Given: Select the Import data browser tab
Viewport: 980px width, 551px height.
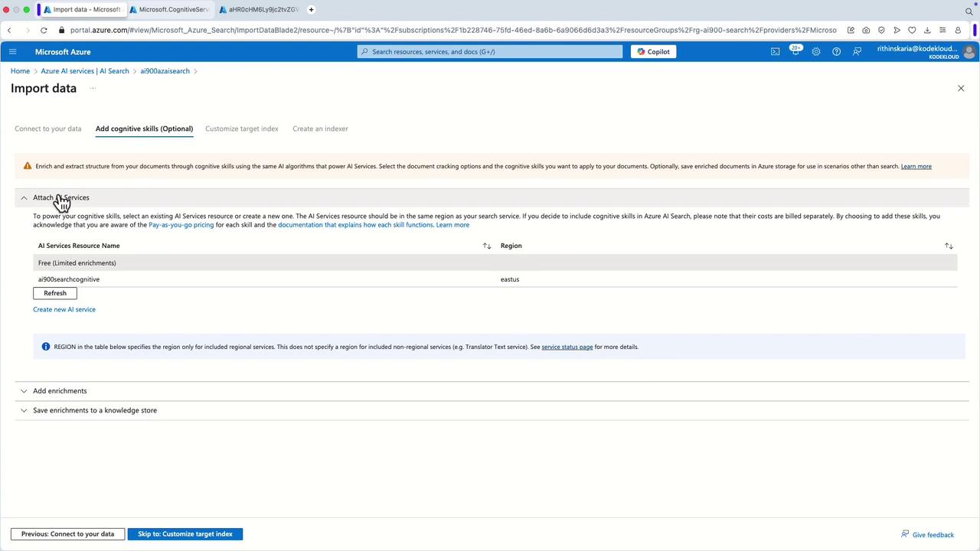Looking at the screenshot, I should click(x=81, y=9).
